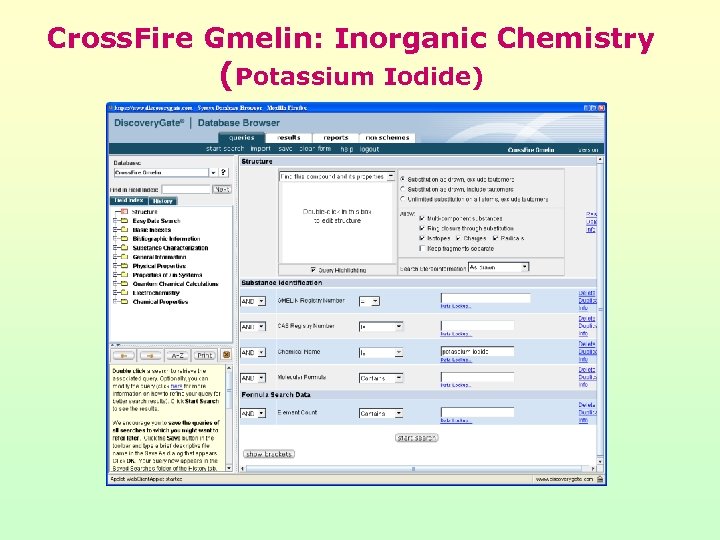The width and height of the screenshot is (720, 540).
Task: Toggle Query Highlighting checkbox
Action: coord(313,270)
